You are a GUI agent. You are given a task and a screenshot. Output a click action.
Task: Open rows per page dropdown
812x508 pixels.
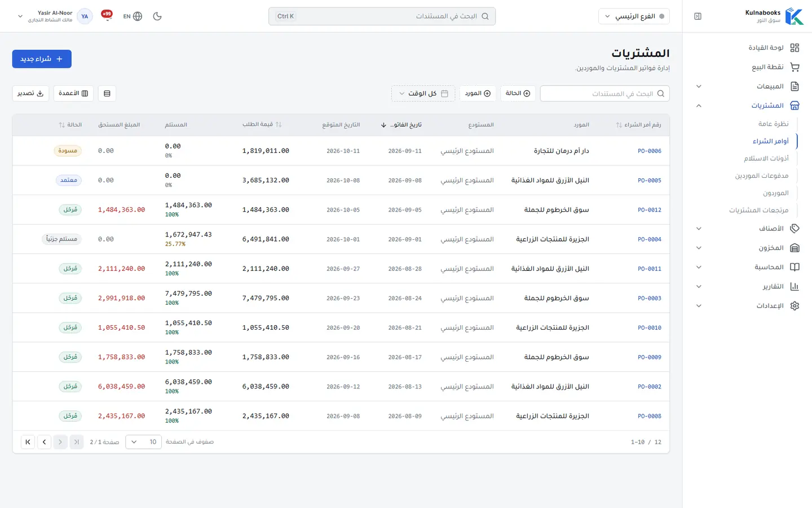pyautogui.click(x=143, y=442)
